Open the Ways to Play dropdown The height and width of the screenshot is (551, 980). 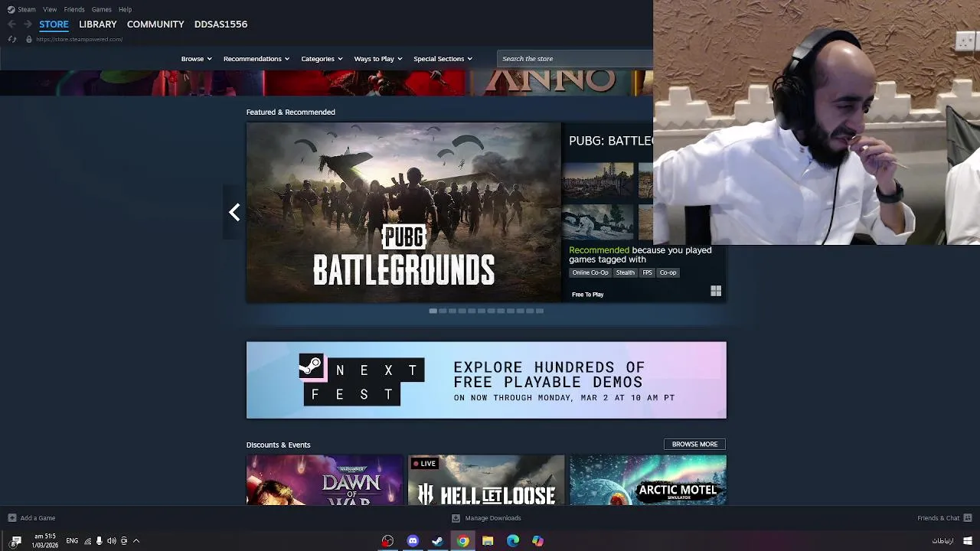coord(378,59)
